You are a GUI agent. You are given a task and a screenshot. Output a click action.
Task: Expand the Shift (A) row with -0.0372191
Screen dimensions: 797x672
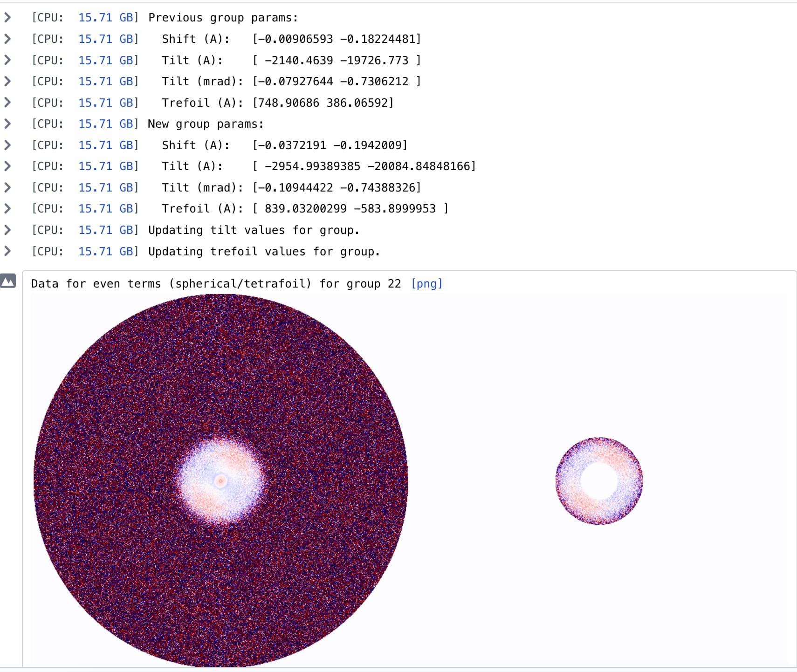click(x=7, y=145)
